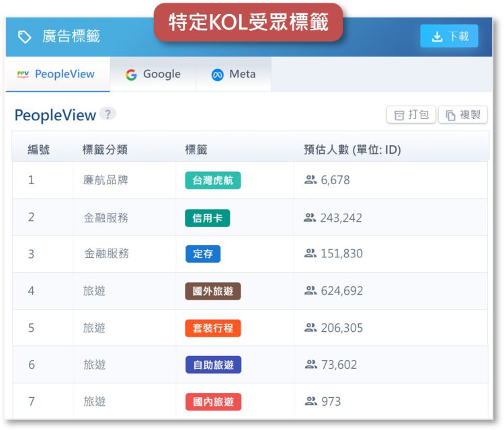Click the Meta logo icon

pos(217,75)
